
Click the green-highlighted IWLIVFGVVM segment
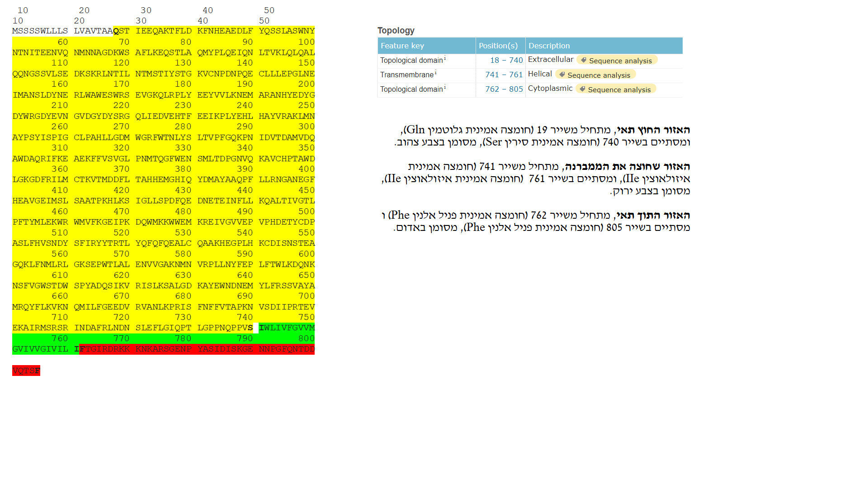[x=287, y=328]
